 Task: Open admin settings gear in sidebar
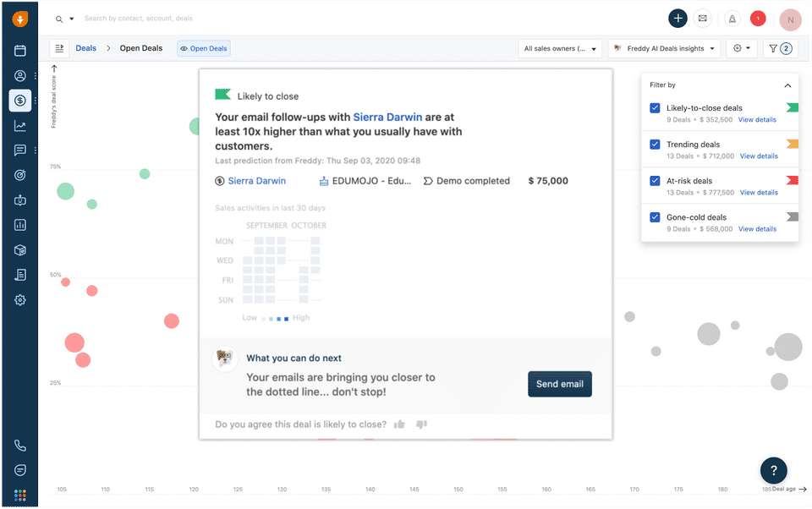coord(19,300)
